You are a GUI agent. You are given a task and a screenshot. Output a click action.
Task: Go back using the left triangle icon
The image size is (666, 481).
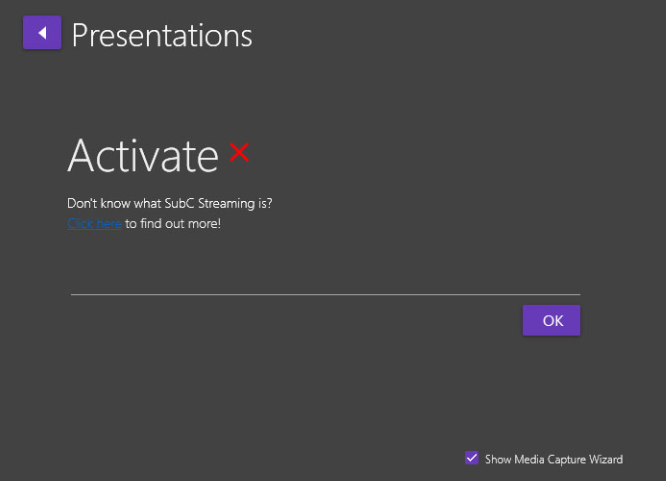tap(42, 33)
